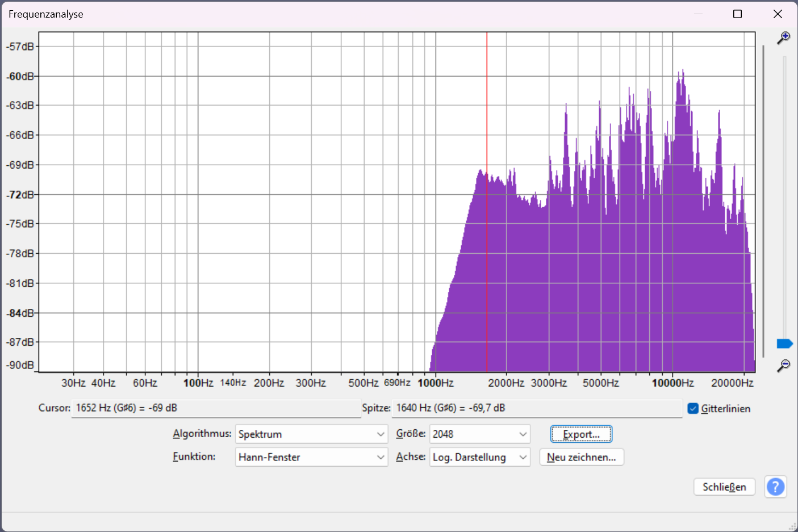The width and height of the screenshot is (798, 532).
Task: Click the -72dB label on the level axis
Action: point(20,195)
